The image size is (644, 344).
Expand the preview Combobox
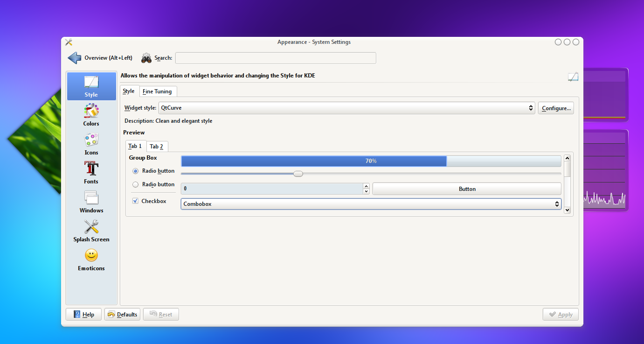pos(371,204)
